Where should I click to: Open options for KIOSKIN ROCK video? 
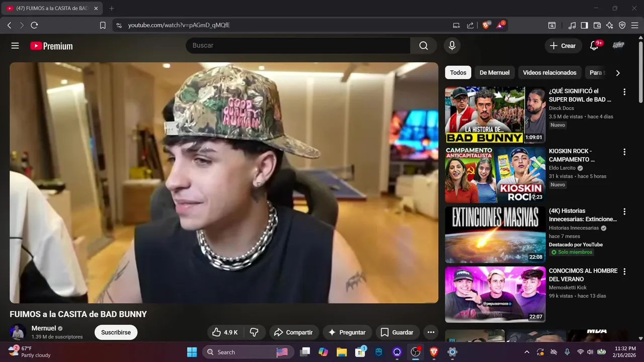[624, 152]
